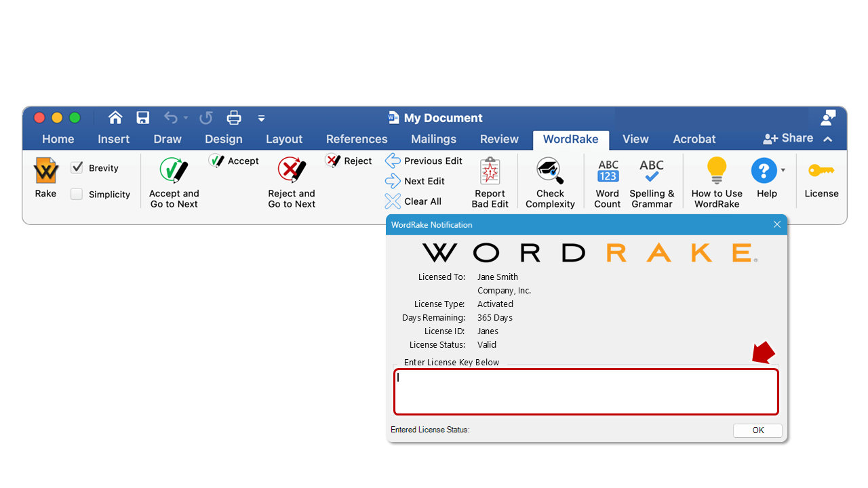Viewport: 868px width, 488px height.
Task: Select the WordRake tab
Action: tap(571, 140)
